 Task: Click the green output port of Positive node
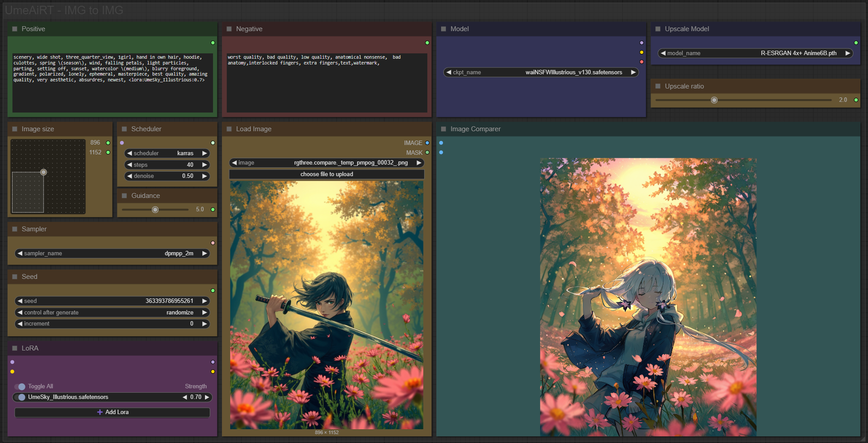pyautogui.click(x=213, y=43)
